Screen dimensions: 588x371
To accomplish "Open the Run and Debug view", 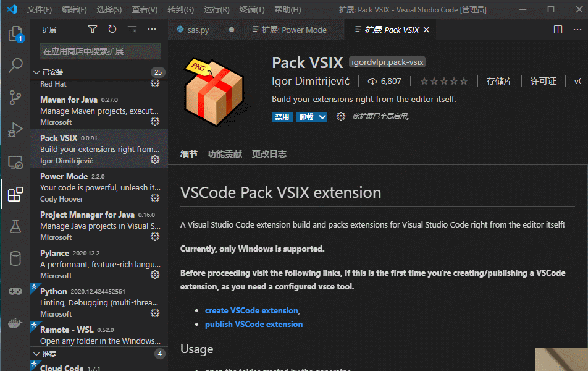I will pyautogui.click(x=15, y=130).
